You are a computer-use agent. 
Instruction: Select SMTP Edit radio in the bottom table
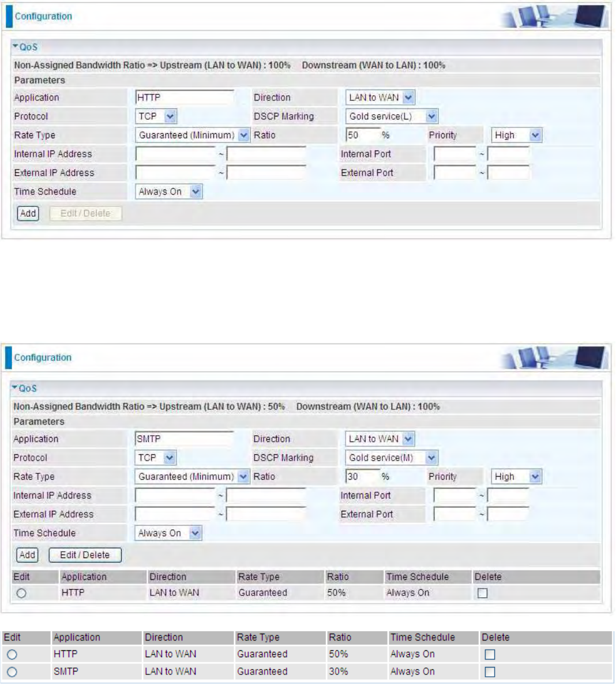[12, 672]
